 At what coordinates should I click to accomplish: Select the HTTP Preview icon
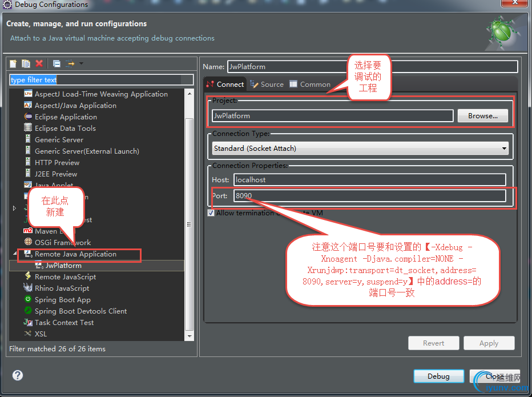pos(28,162)
